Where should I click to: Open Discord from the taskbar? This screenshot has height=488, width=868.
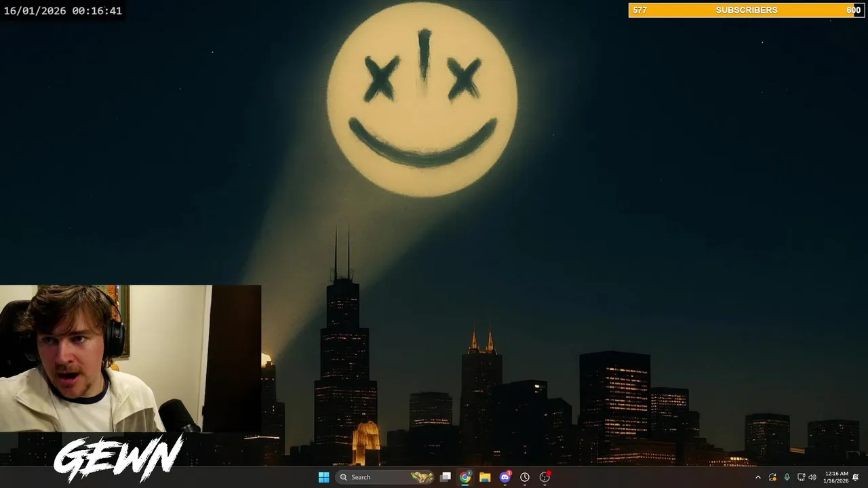pyautogui.click(x=505, y=477)
